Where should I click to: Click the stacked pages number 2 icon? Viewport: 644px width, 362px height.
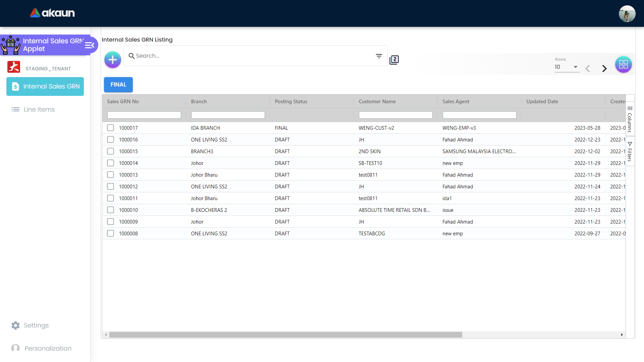pyautogui.click(x=394, y=60)
